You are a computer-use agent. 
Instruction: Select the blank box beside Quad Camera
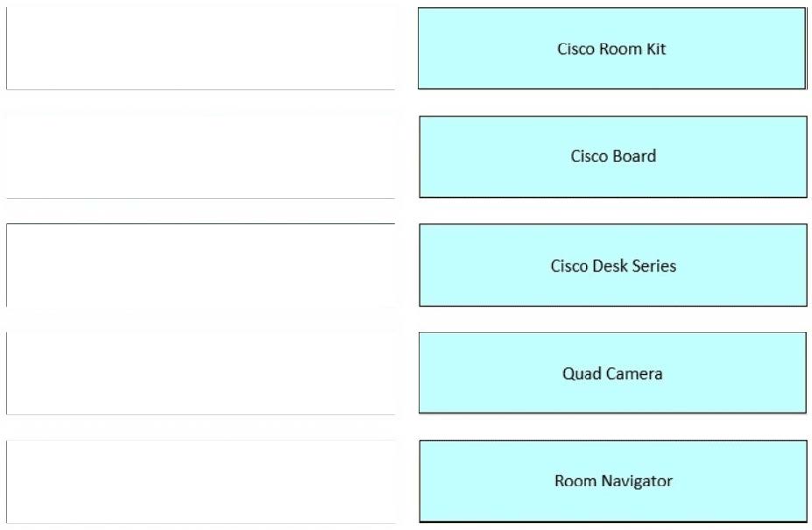pyautogui.click(x=200, y=372)
